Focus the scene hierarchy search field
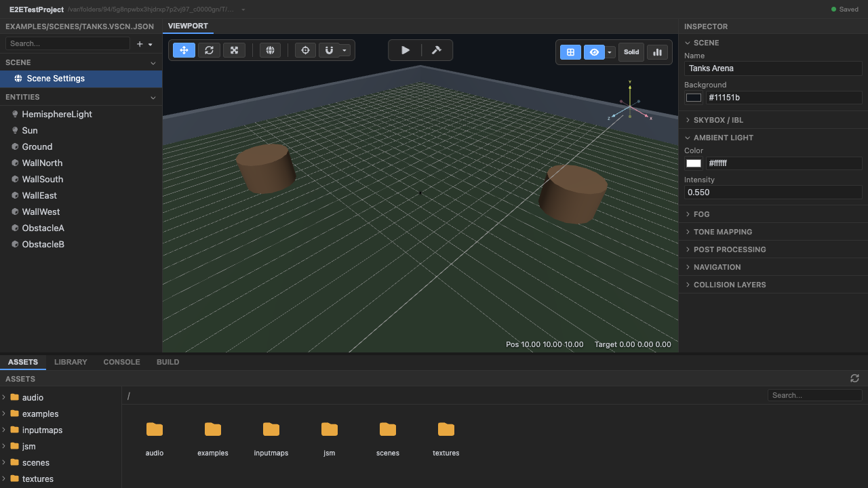The width and height of the screenshot is (868, 488). pos(67,43)
